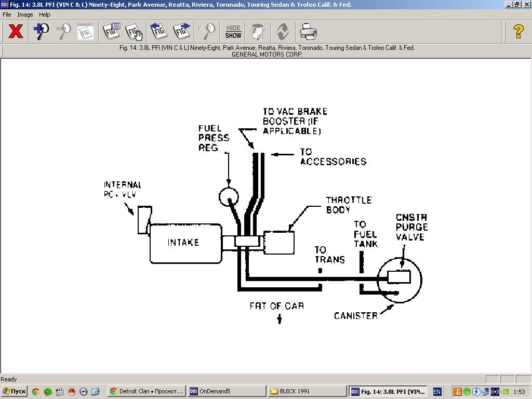Click the EN language indicator

tap(437, 392)
